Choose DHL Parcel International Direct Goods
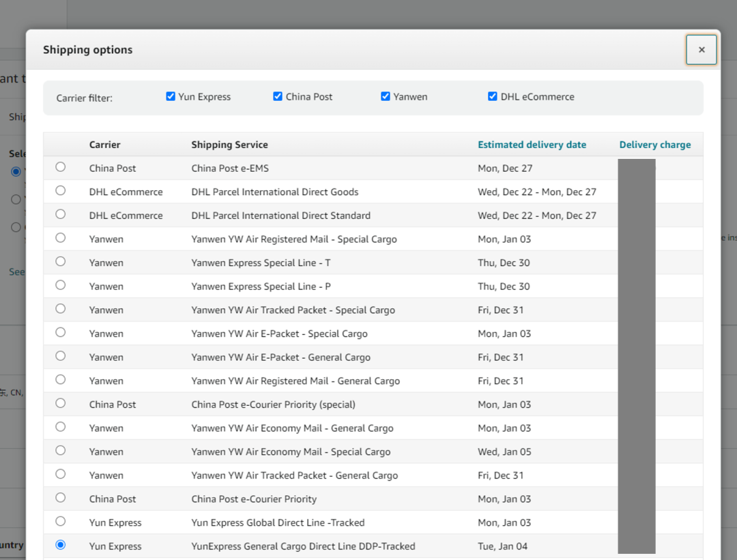The height and width of the screenshot is (560, 737). 61,191
